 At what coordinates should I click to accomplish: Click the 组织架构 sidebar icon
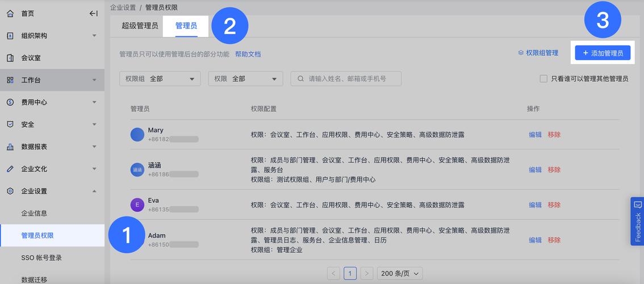[10, 36]
